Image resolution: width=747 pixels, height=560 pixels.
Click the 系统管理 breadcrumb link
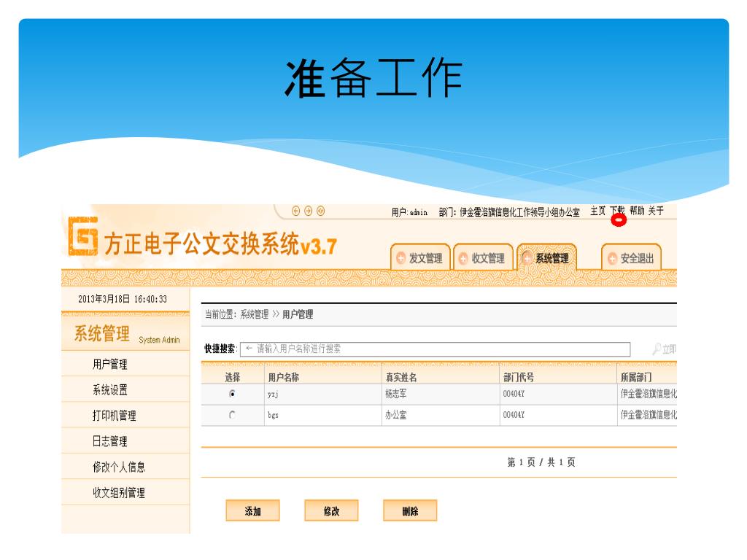coord(255,314)
